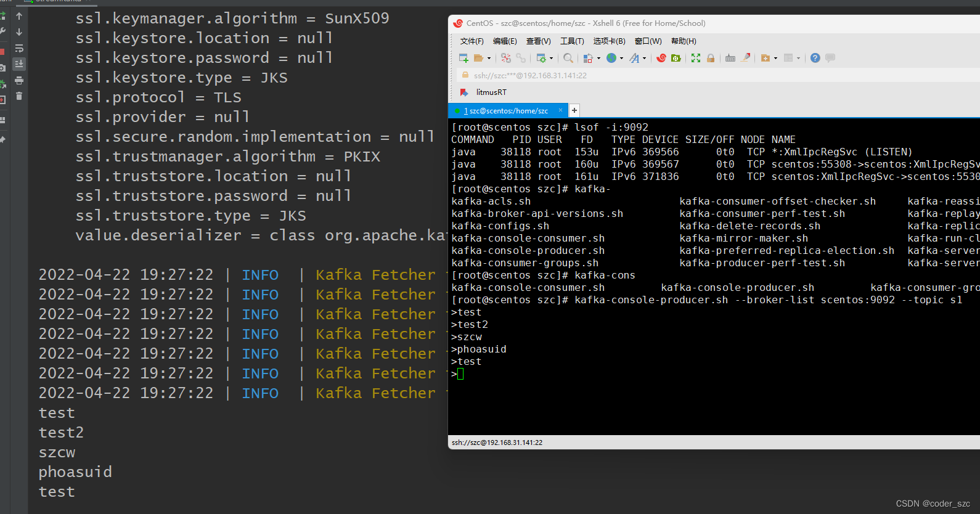Expand dropdown arrow beside the colored shapes icon
Screen dimensions: 980x514
598,59
